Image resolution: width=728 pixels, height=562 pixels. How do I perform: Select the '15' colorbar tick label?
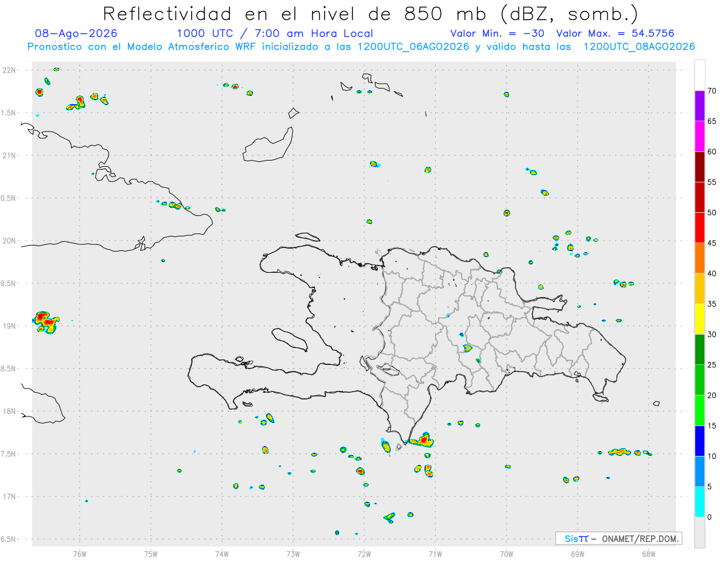(712, 426)
